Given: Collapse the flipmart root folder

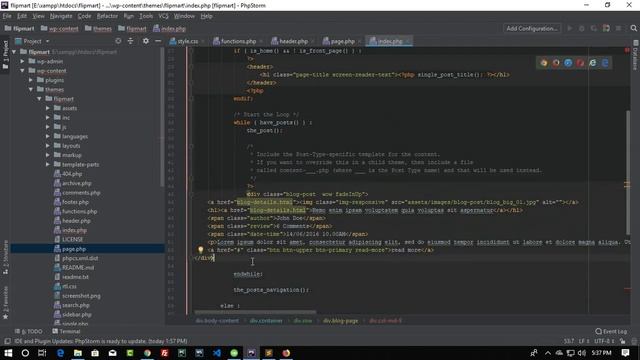Looking at the screenshot, I should [14, 52].
